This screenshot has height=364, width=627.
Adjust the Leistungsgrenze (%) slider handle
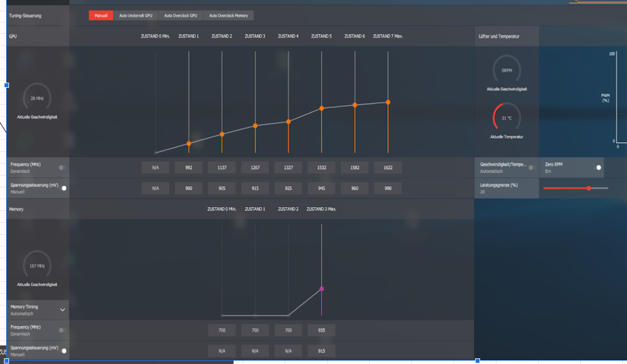589,188
